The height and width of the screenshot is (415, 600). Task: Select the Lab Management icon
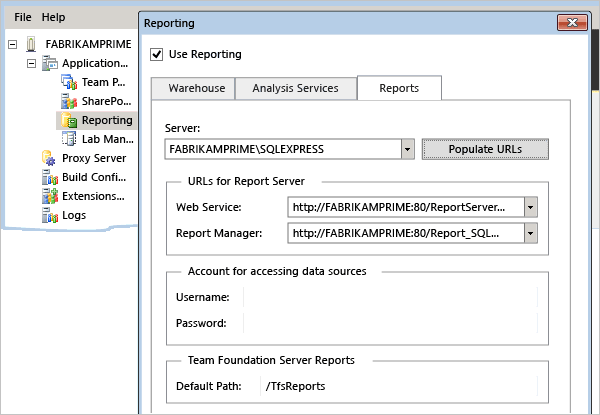[x=68, y=140]
